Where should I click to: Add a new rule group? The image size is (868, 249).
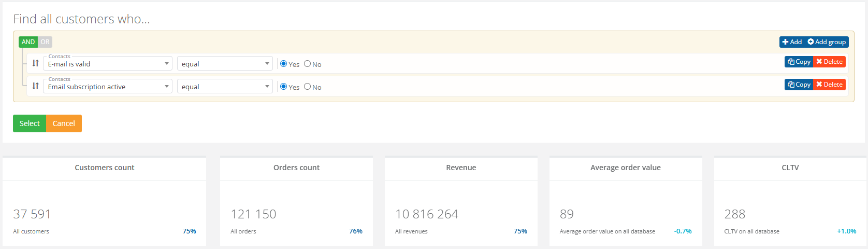pyautogui.click(x=827, y=42)
